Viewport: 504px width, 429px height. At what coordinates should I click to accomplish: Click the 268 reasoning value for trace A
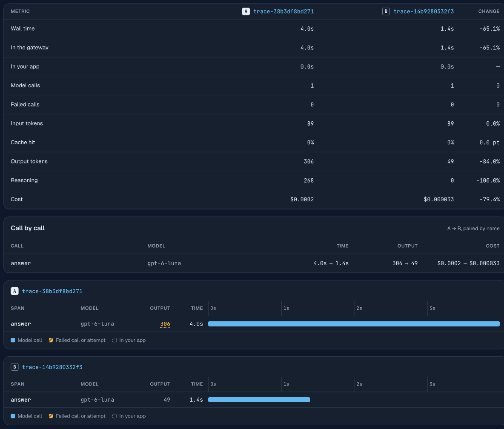click(309, 180)
